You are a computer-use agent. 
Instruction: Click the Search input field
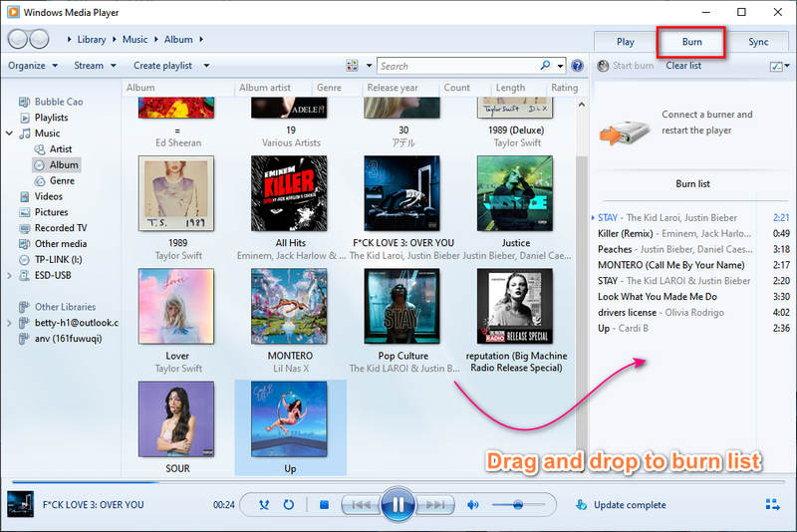(459, 66)
